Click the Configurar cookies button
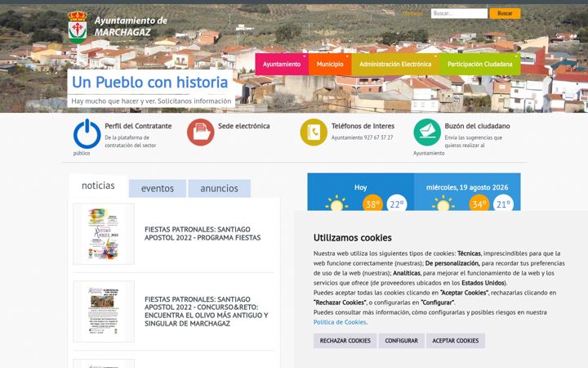The height and width of the screenshot is (368, 588). [x=401, y=340]
